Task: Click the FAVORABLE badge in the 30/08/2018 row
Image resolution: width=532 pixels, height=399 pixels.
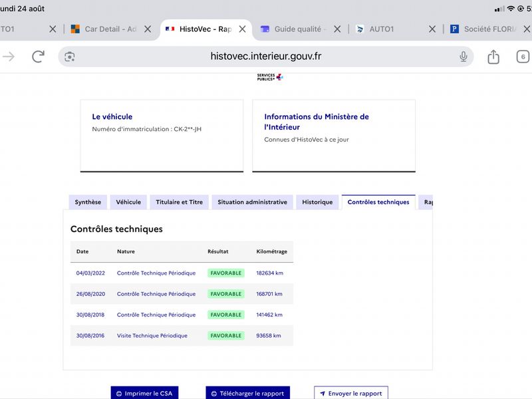Action: [226, 315]
